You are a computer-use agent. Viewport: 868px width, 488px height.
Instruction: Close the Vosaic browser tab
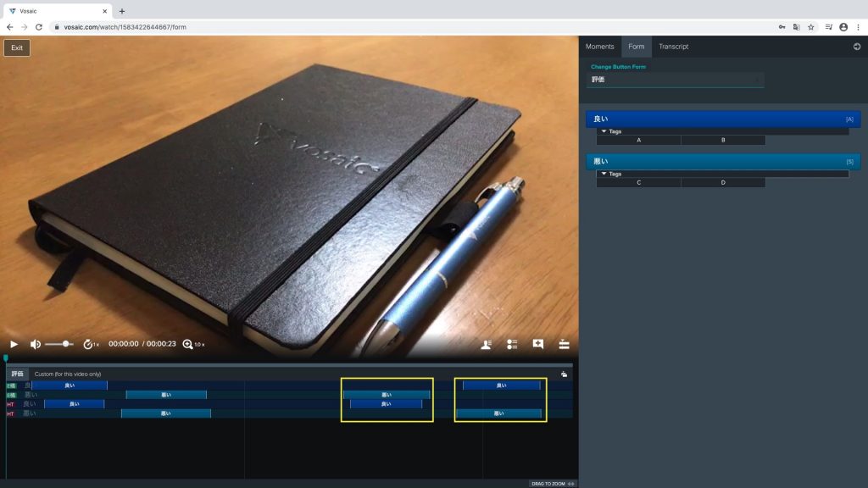tap(104, 11)
